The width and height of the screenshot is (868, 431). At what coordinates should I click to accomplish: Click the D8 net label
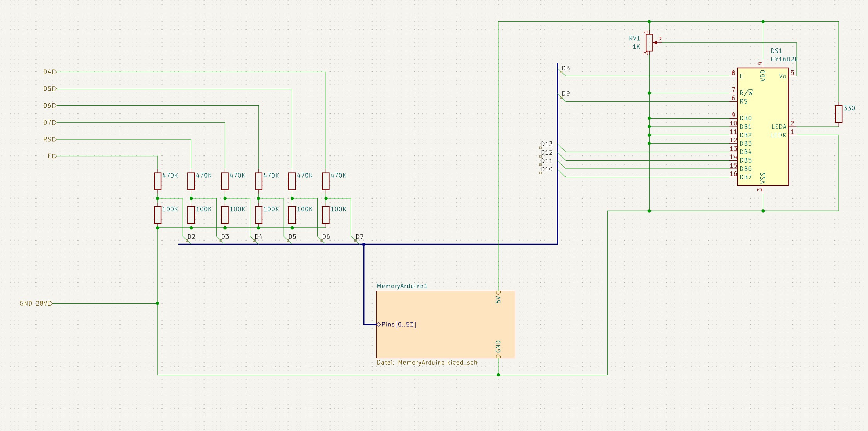tap(566, 68)
